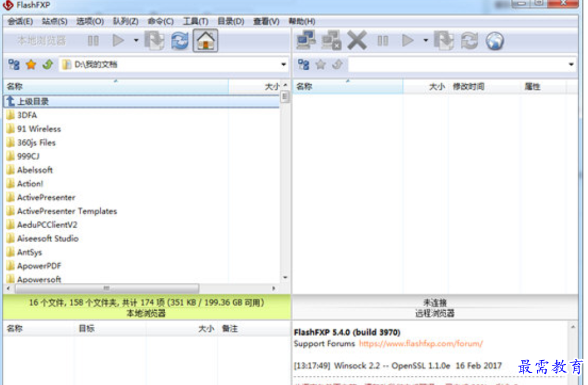Screen dimensions: 588x385
Task: Refresh the local browser pane
Action: tap(180, 40)
